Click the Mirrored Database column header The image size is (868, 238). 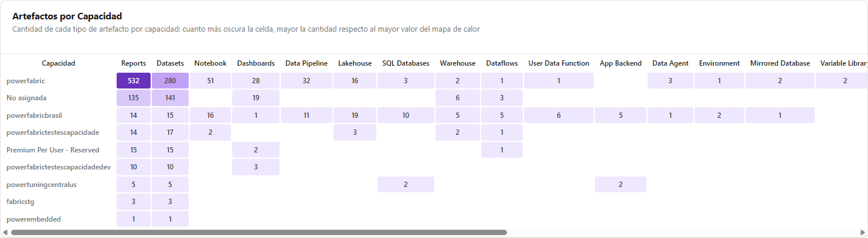(780, 63)
